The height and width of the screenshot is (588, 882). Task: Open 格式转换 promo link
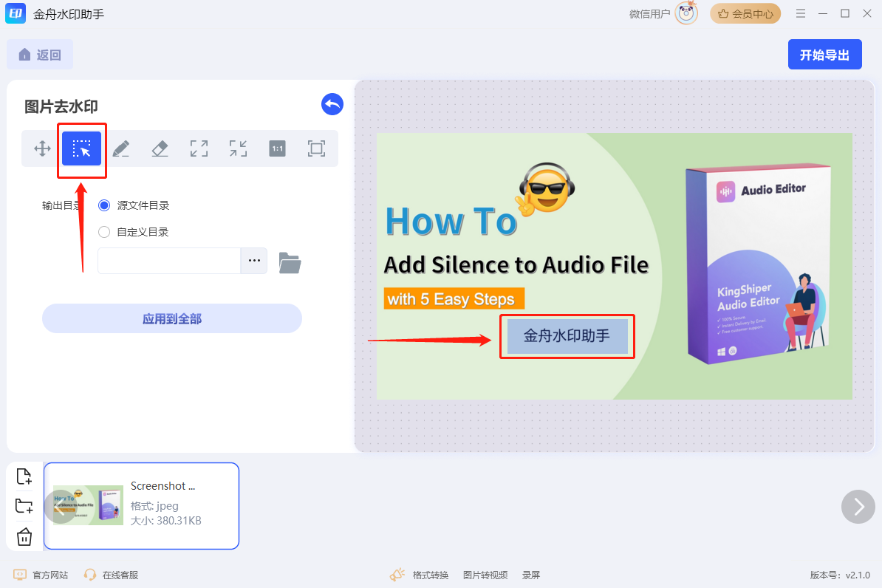pyautogui.click(x=431, y=575)
